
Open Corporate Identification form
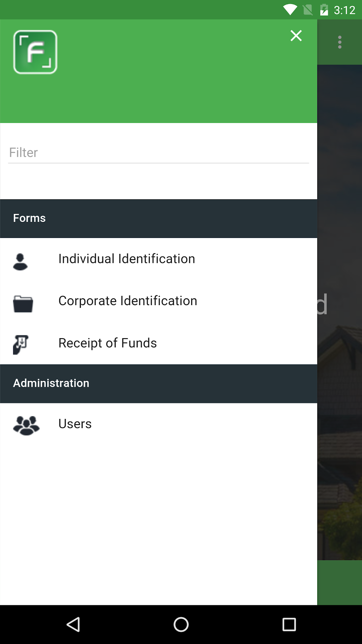[128, 301]
